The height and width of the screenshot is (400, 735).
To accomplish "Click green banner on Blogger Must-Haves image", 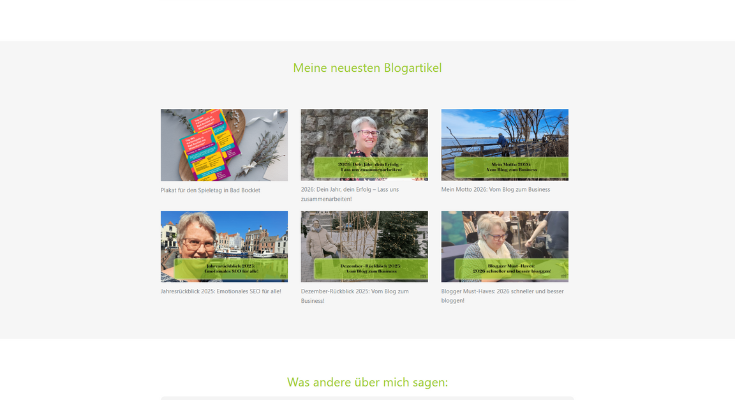I will [510, 269].
